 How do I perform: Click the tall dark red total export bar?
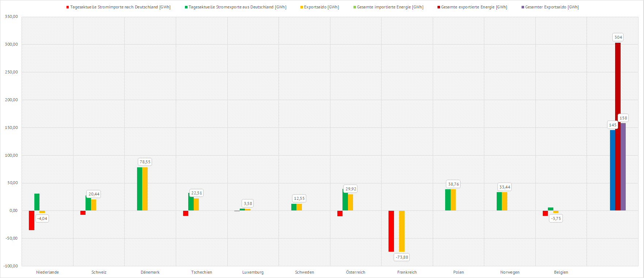tap(618, 126)
